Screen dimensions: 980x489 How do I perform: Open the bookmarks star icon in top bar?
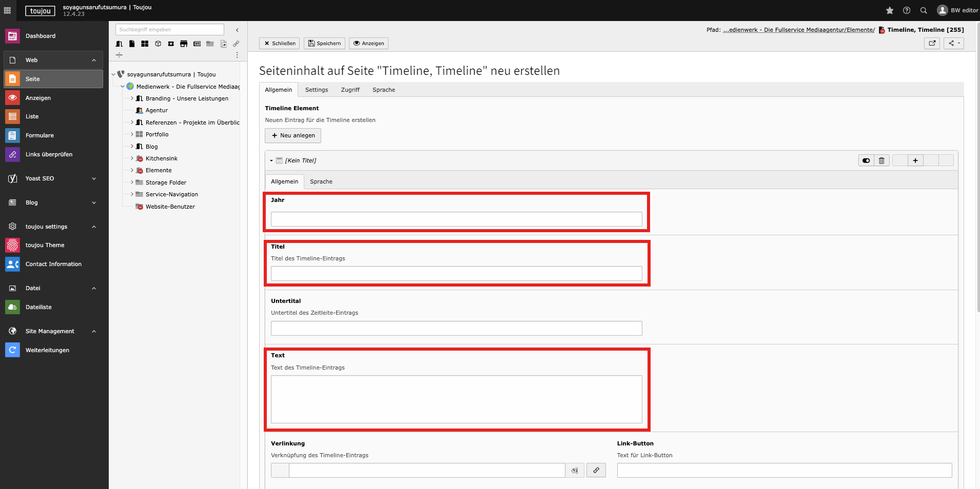890,10
